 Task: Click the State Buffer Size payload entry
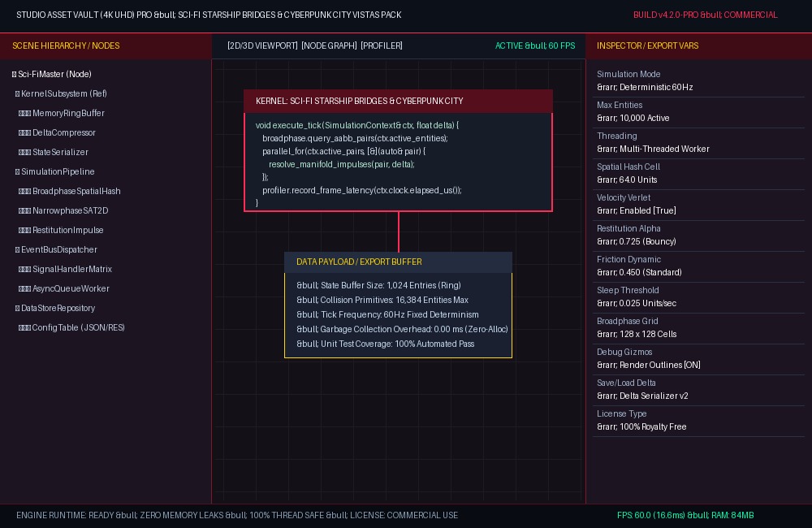[378, 285]
